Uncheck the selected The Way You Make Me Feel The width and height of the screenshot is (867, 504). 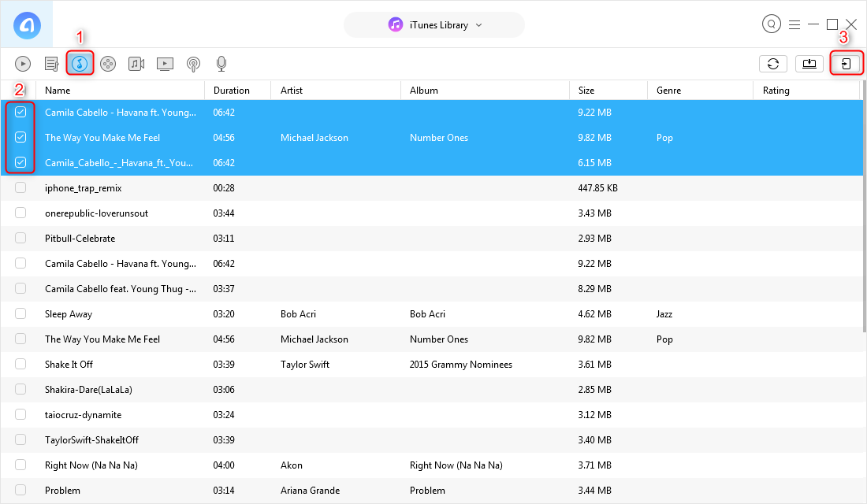click(20, 137)
